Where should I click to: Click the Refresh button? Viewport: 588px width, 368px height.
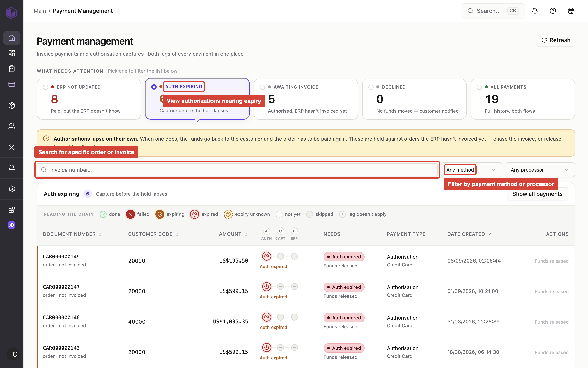click(556, 40)
